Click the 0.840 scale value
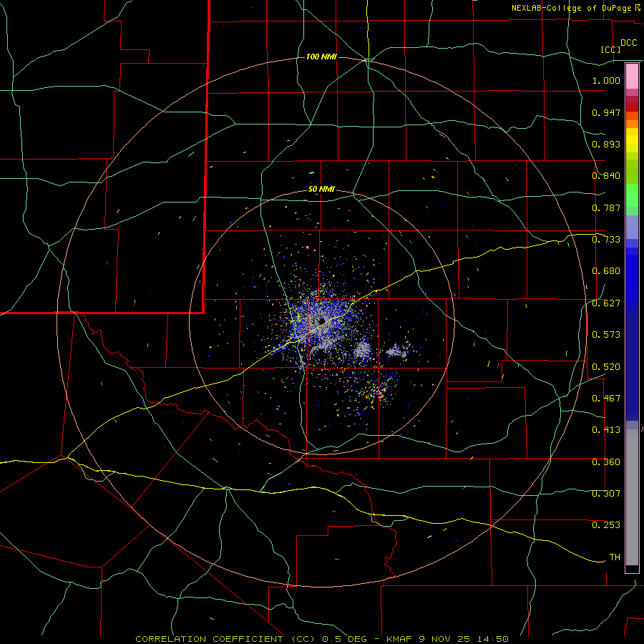 pos(606,176)
